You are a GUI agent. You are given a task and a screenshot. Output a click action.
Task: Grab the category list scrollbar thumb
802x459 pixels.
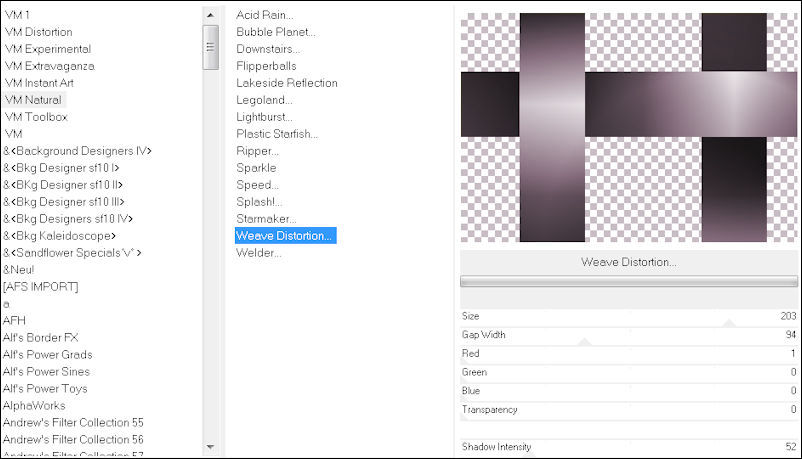(x=210, y=47)
